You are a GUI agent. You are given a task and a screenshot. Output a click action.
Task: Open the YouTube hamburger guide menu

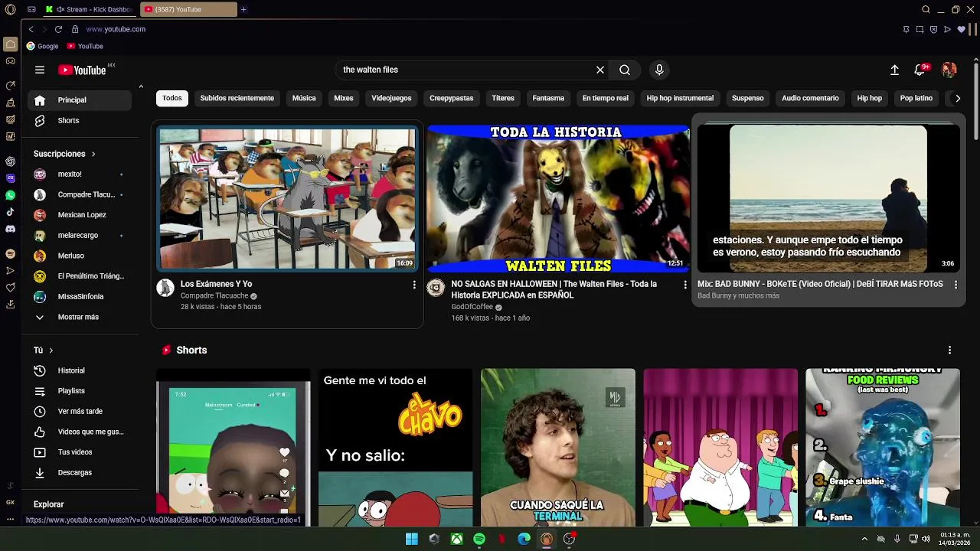click(x=40, y=70)
